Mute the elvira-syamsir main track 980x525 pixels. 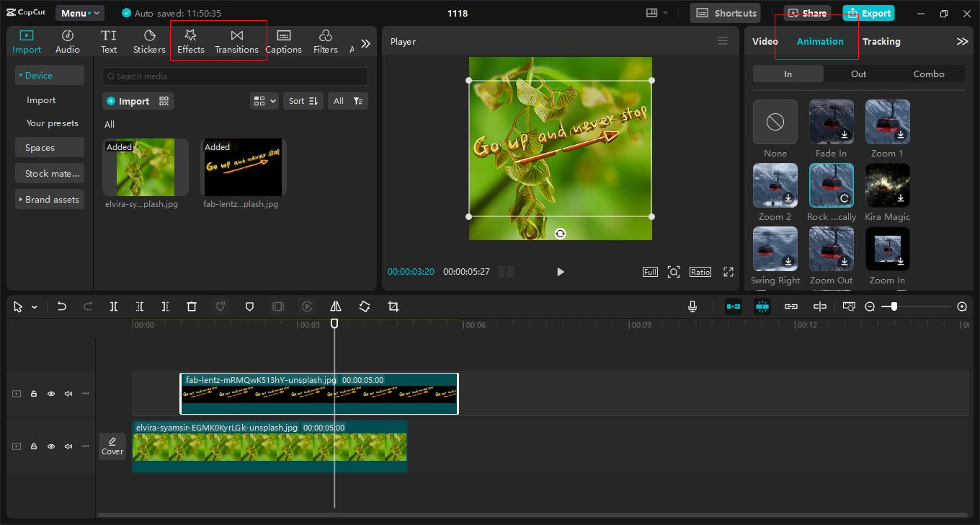pyautogui.click(x=68, y=446)
